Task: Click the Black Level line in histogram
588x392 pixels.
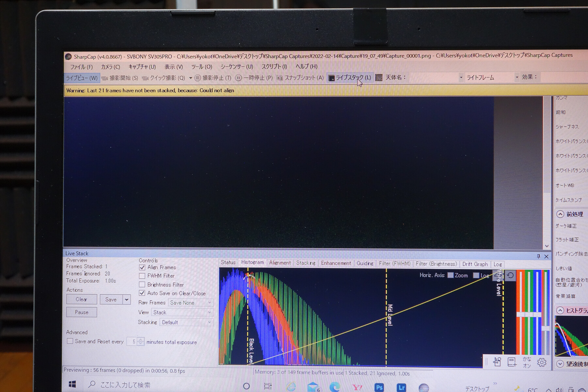Action: [x=248, y=316]
